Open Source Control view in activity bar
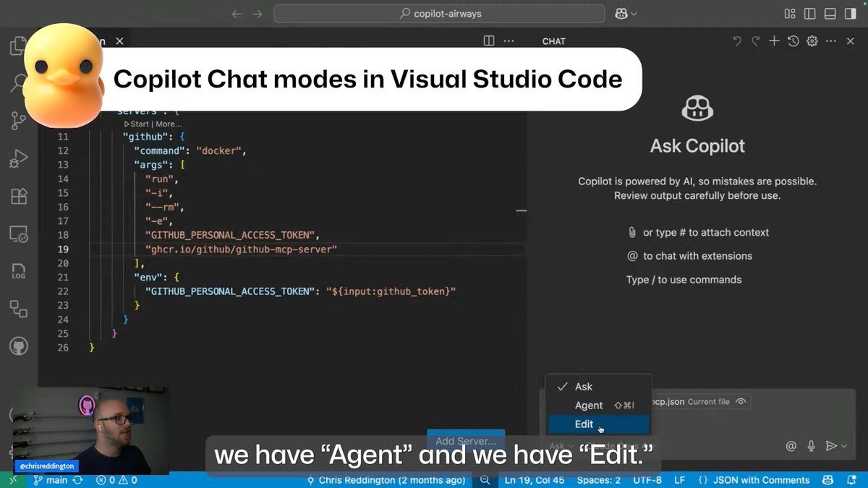 click(x=18, y=120)
